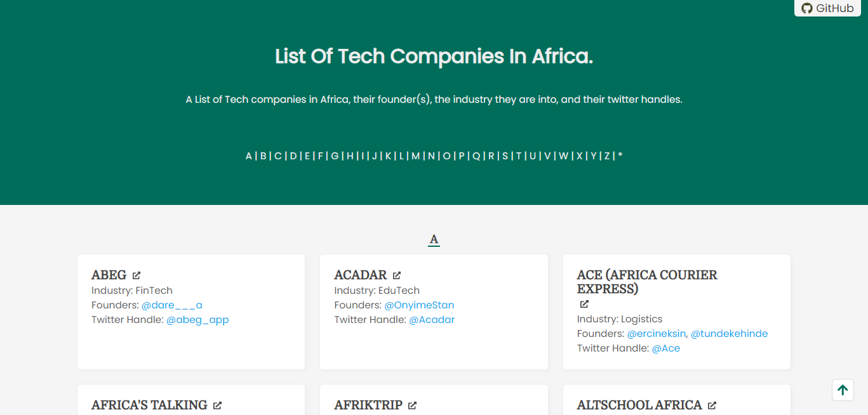868x415 pixels.
Task: Jump to companies starting with B
Action: (262, 155)
